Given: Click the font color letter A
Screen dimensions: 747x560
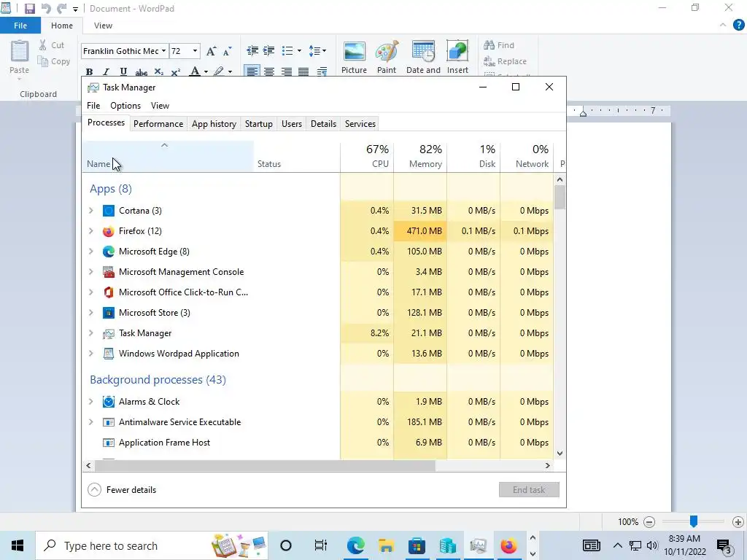Looking at the screenshot, I should click(194, 71).
